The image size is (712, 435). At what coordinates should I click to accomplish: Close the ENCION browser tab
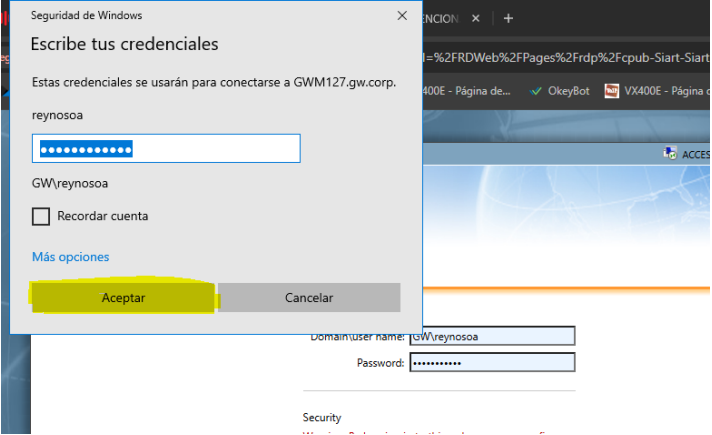pos(475,18)
